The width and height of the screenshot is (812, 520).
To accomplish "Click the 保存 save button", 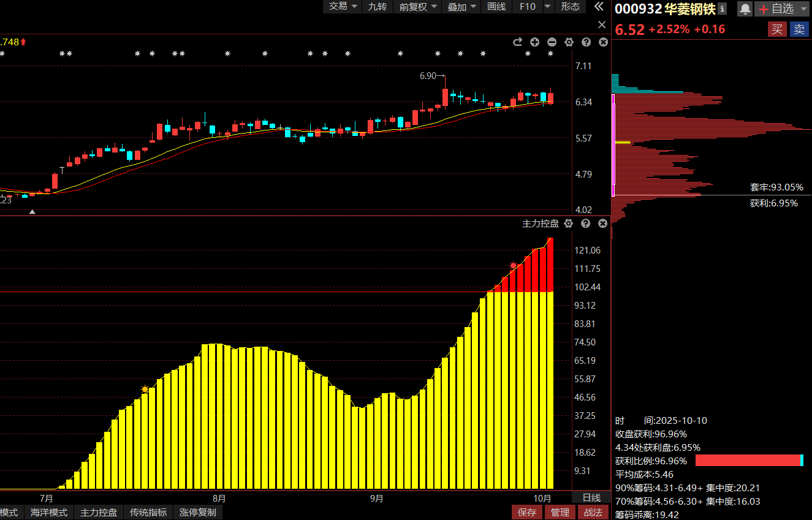I will point(526,512).
